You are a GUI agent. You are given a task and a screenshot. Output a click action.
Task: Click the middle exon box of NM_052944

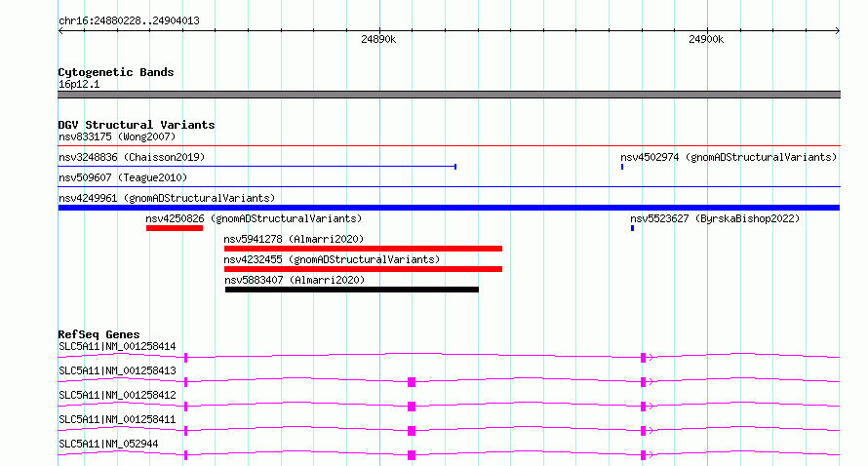point(412,455)
